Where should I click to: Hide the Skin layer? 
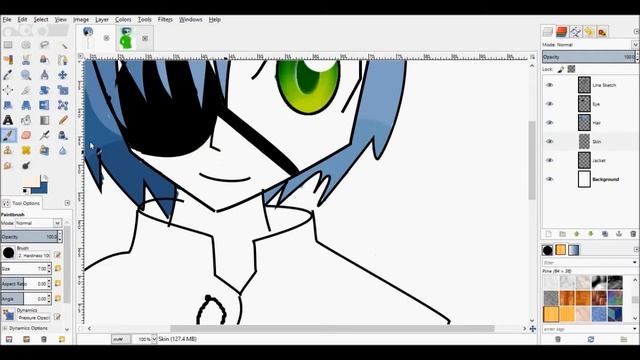coord(549,141)
